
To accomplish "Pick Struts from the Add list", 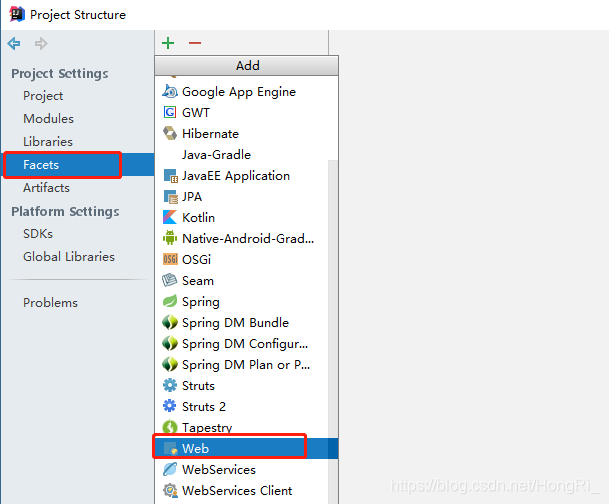I will tap(242, 385).
